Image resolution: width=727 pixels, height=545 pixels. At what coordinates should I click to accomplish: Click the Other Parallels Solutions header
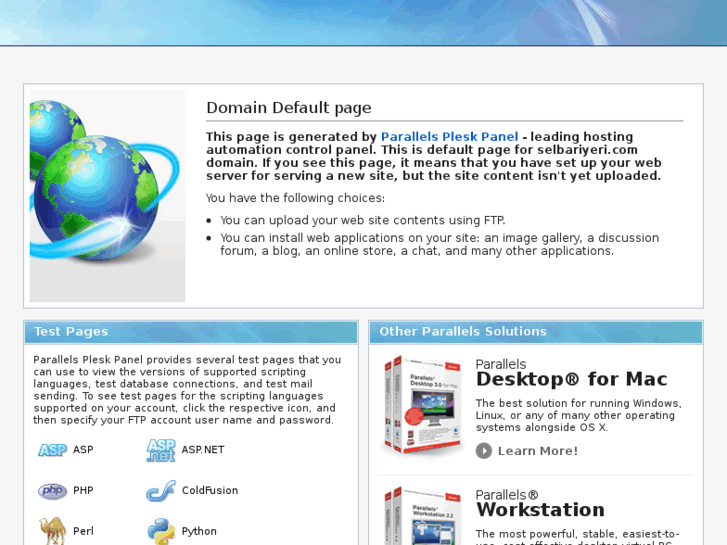pos(536,332)
